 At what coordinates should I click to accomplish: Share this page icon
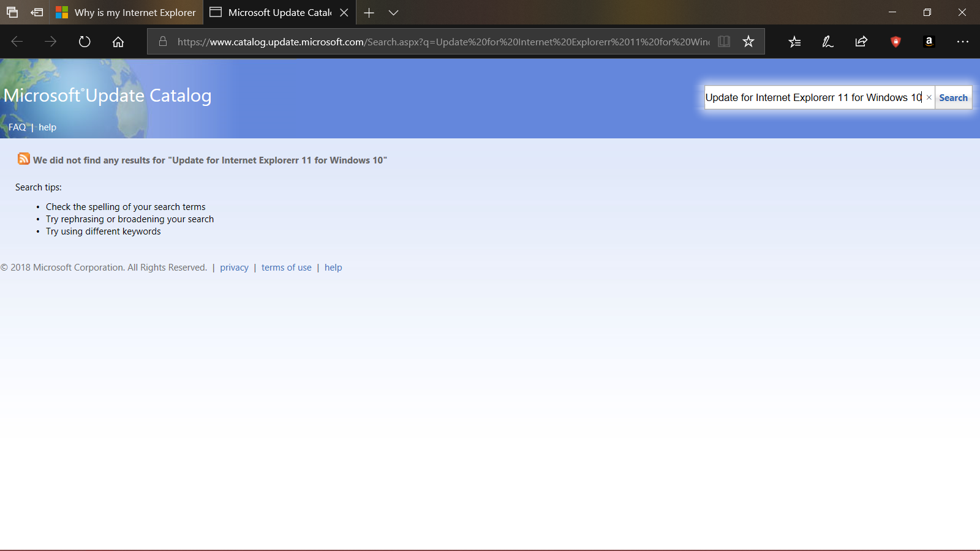pyautogui.click(x=861, y=42)
